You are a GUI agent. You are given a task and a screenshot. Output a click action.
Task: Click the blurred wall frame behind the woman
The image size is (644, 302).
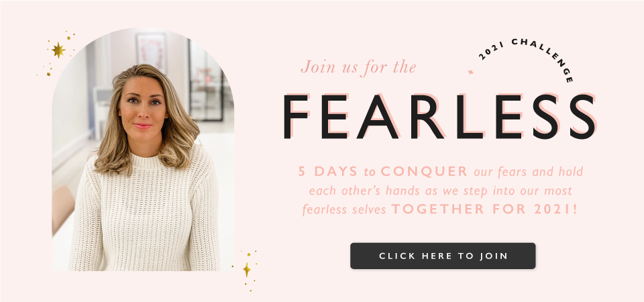pyautogui.click(x=151, y=52)
